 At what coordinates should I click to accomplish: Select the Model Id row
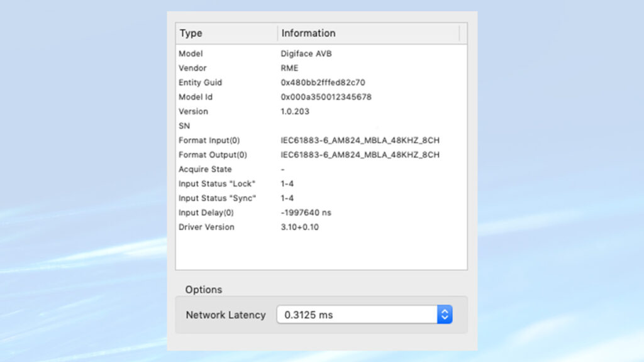coord(196,97)
